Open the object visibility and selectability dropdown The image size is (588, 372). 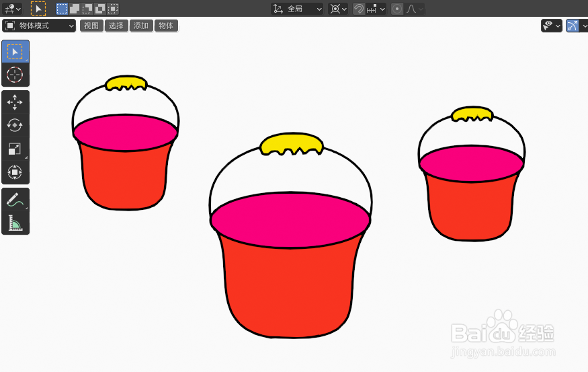pyautogui.click(x=551, y=26)
